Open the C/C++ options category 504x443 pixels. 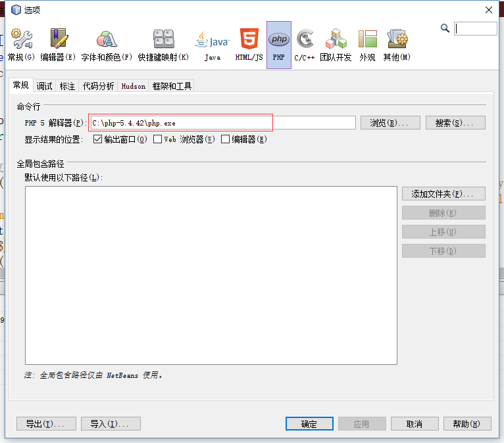click(x=305, y=45)
